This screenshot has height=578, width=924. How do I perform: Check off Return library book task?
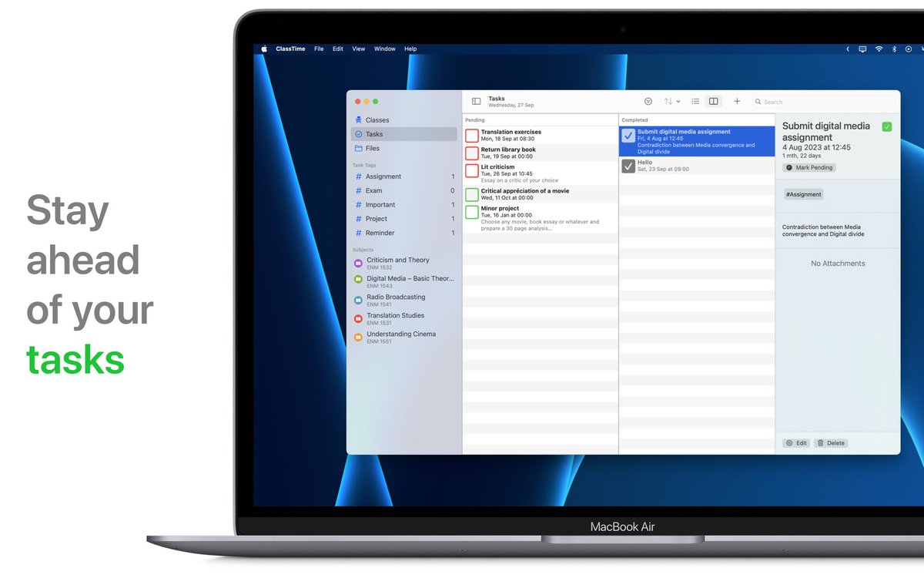472,153
